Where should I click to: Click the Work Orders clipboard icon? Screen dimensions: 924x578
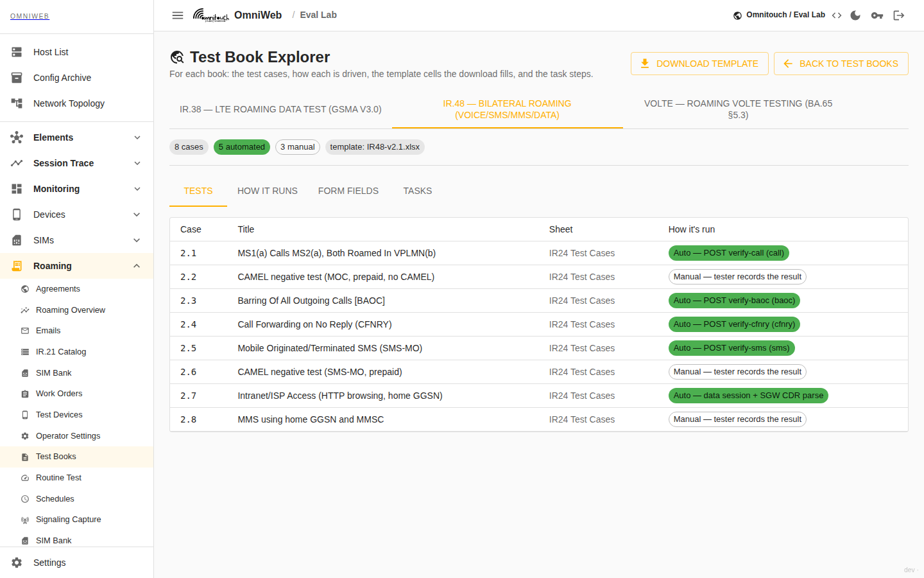[25, 394]
